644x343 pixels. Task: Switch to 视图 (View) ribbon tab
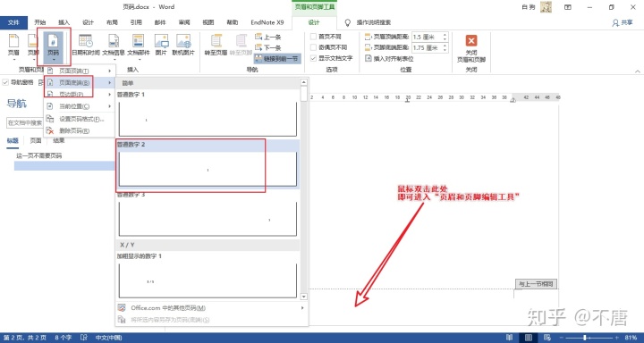click(208, 22)
